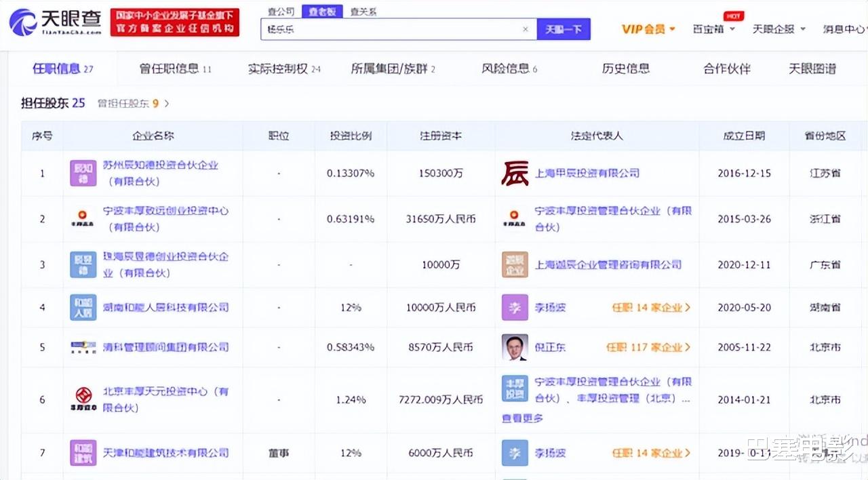
Task: Click 丰厚投资 logo in row 6
Action: pyautogui.click(x=515, y=389)
